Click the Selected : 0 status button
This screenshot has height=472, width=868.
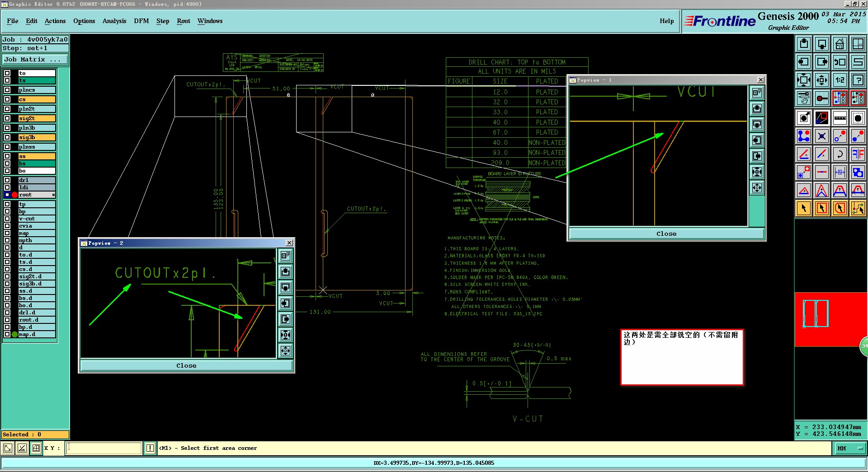coord(35,435)
